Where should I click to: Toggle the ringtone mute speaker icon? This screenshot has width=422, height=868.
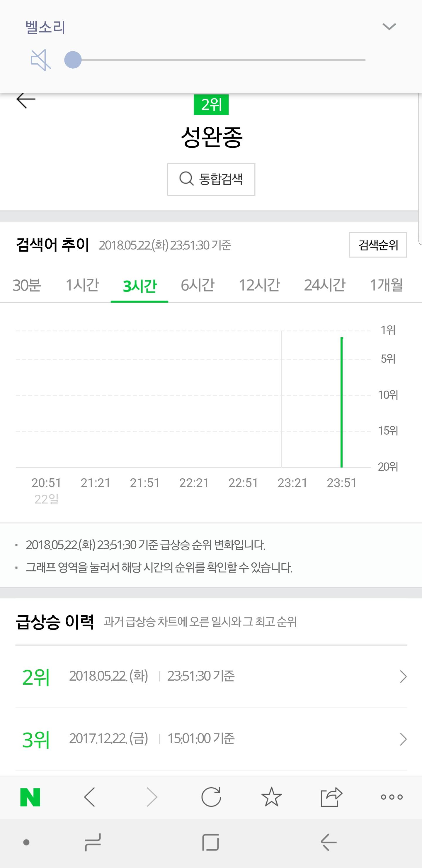point(41,60)
